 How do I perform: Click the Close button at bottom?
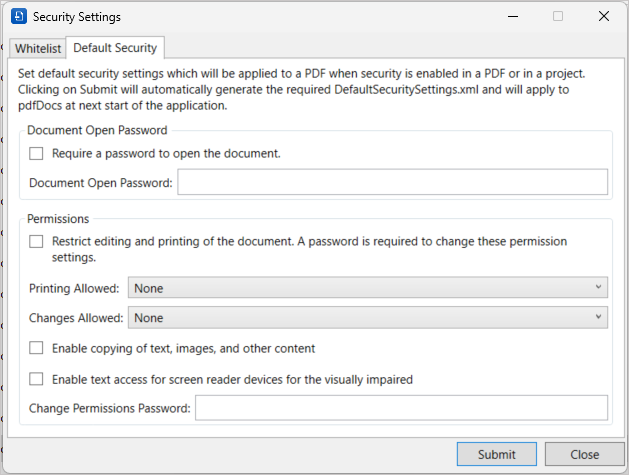(584, 454)
